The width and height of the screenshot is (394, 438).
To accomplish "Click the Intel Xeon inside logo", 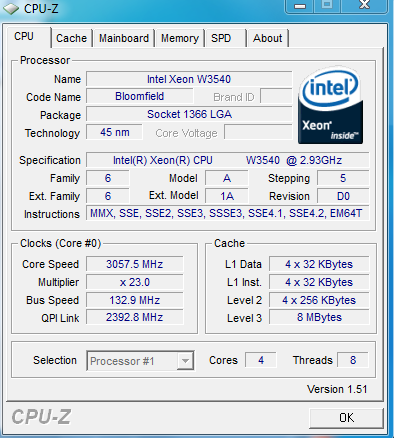I will point(330,106).
